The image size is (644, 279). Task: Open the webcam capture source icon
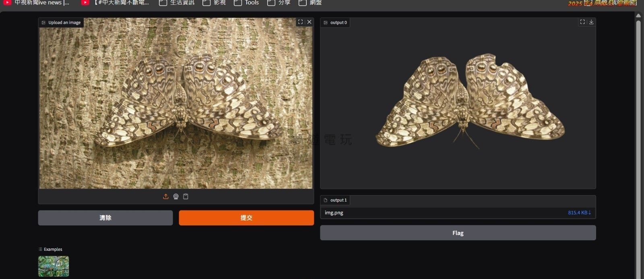176,197
